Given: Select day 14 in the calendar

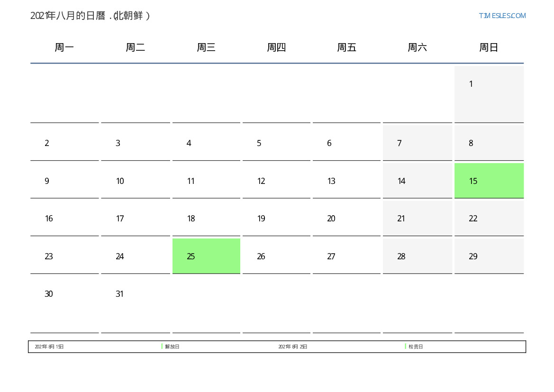Looking at the screenshot, I should (417, 181).
